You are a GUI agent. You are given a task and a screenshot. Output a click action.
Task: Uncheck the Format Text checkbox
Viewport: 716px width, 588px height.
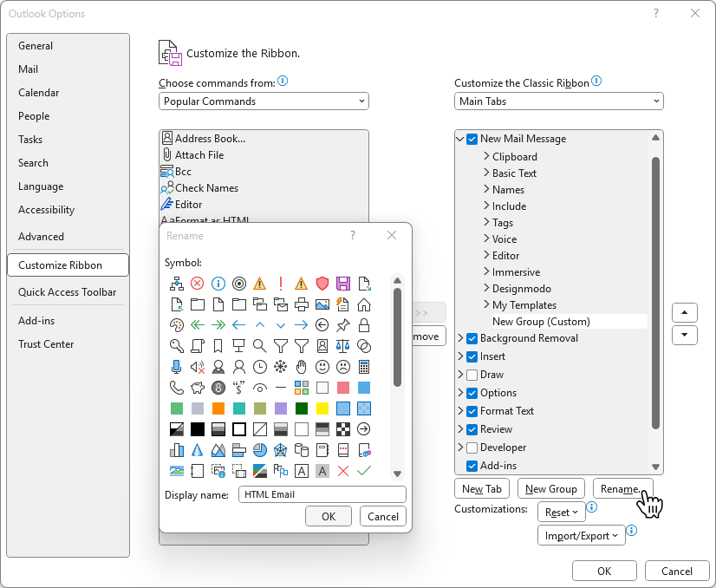[x=472, y=412]
